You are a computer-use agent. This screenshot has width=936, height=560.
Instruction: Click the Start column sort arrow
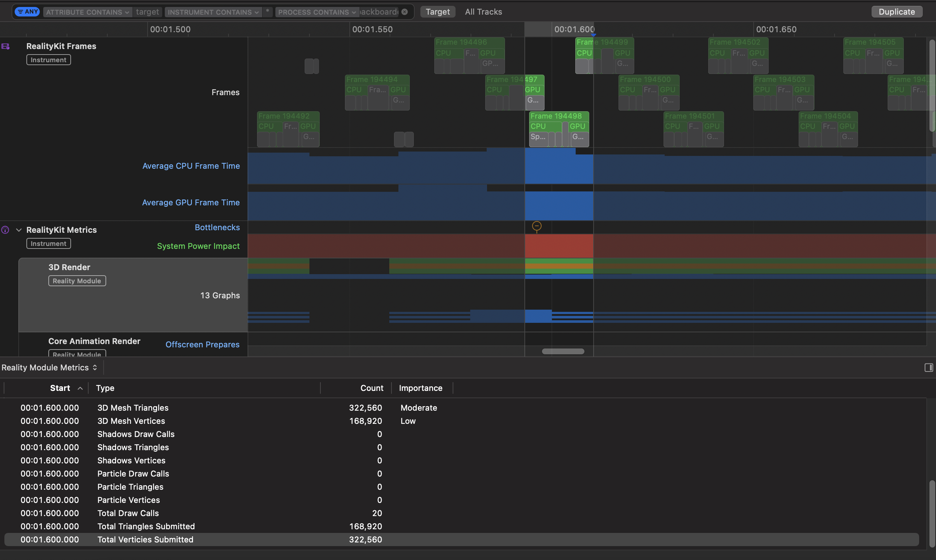(x=80, y=388)
